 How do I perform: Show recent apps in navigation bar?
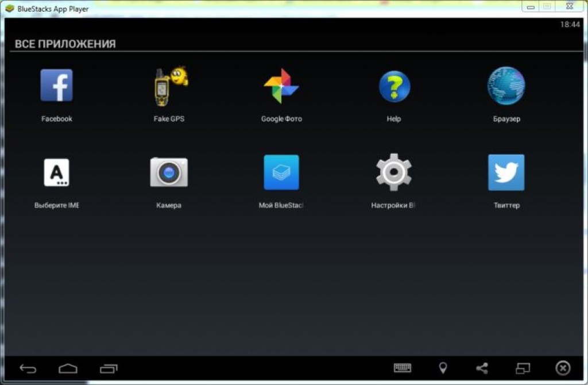tap(108, 368)
